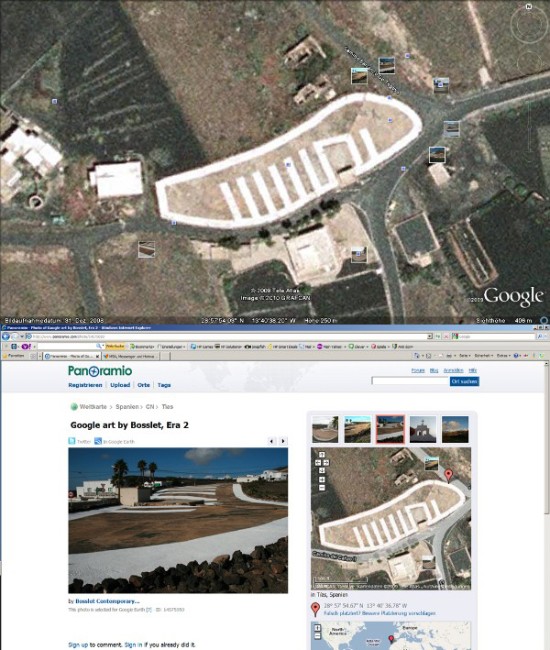Screen dimensions: 550x650
Task: Switch to the MSN Messenger browser tab
Action: (x=130, y=356)
